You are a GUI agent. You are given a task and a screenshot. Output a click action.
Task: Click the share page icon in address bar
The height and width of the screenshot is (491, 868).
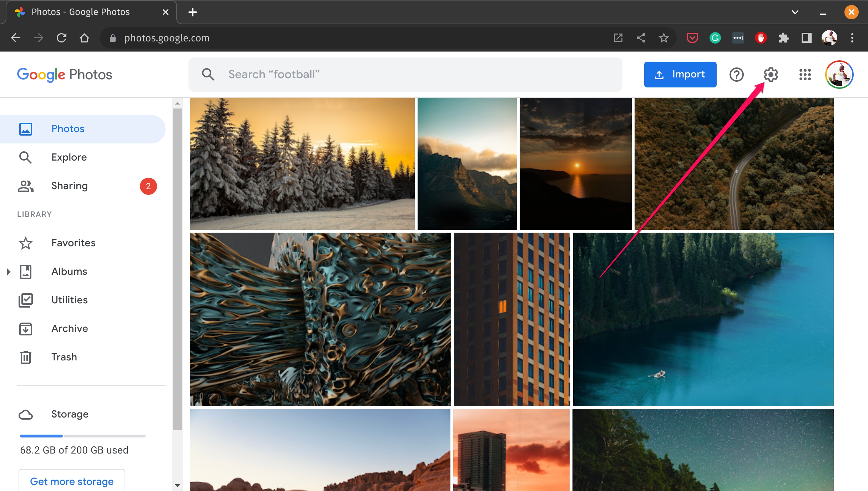(641, 38)
